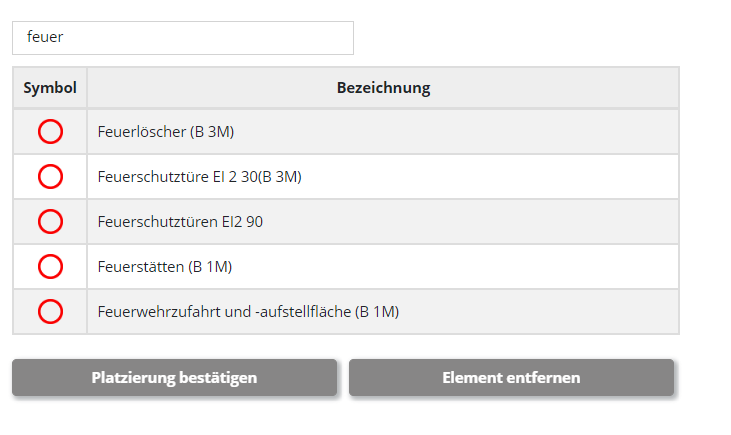Select Feuerwehrzufahrt und -aufstellfläche (B 1M) entry

click(248, 312)
